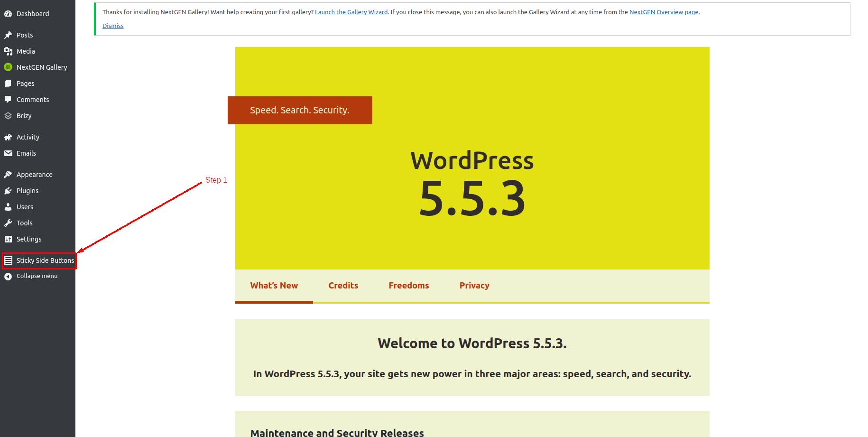Click the Posts pushpin icon
This screenshot has width=868, height=437.
[8, 35]
